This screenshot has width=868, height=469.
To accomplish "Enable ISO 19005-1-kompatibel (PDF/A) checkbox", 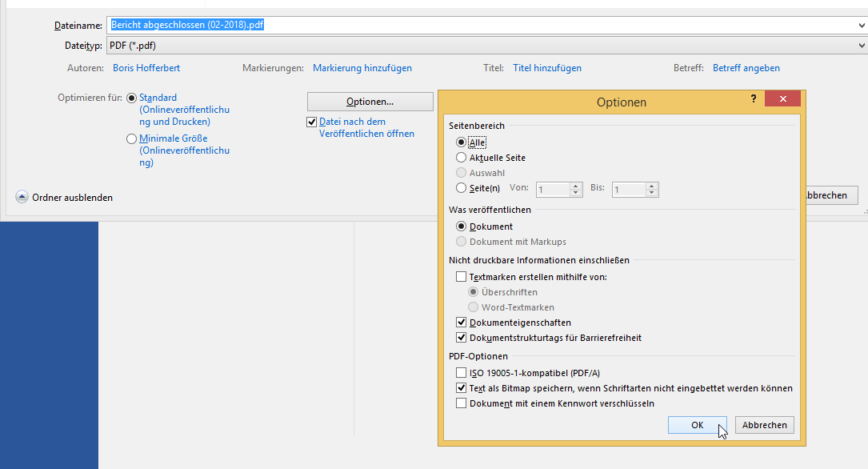I will click(x=461, y=373).
